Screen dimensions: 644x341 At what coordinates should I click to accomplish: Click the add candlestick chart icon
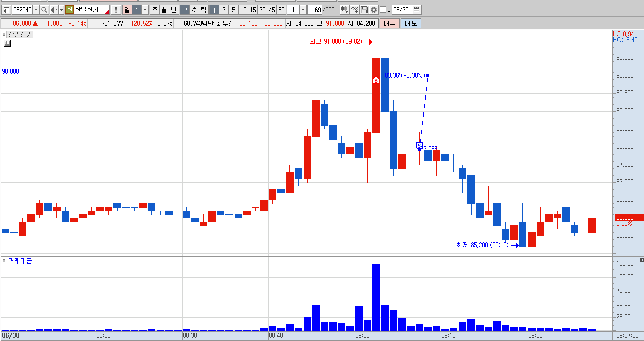tap(345, 10)
